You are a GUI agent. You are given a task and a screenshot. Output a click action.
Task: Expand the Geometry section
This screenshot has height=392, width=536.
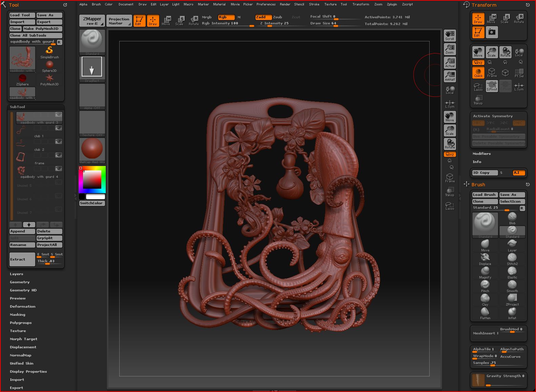click(20, 282)
